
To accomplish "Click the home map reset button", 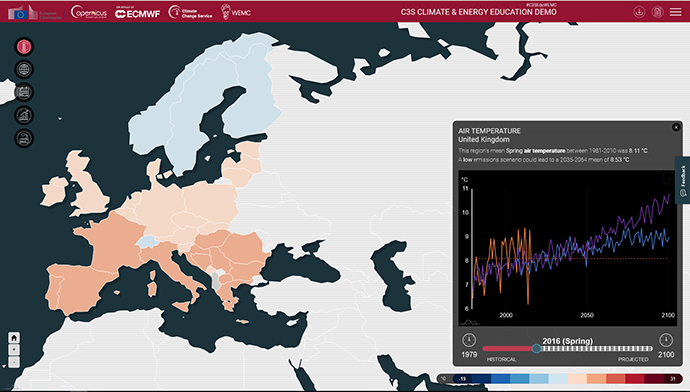I will 14,338.
